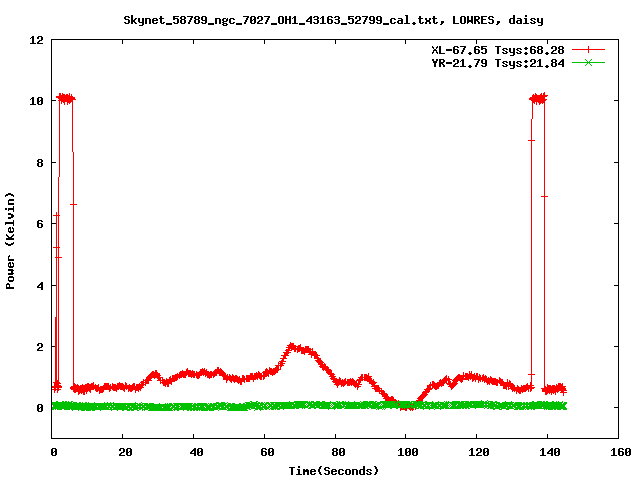Click the y-axis tick label 10
Screen dimensions: 640x480
pos(37,101)
